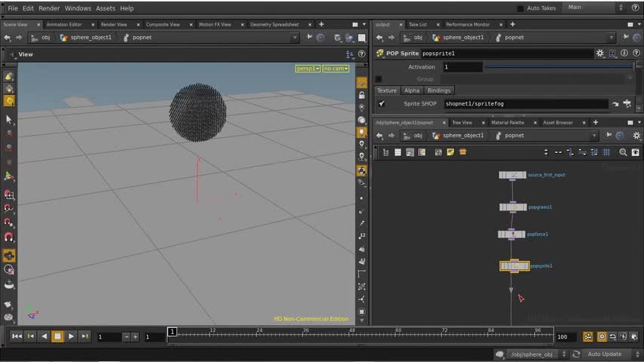Image resolution: width=644 pixels, height=362 pixels.
Task: Select the popgrains1 node
Action: pos(513,207)
